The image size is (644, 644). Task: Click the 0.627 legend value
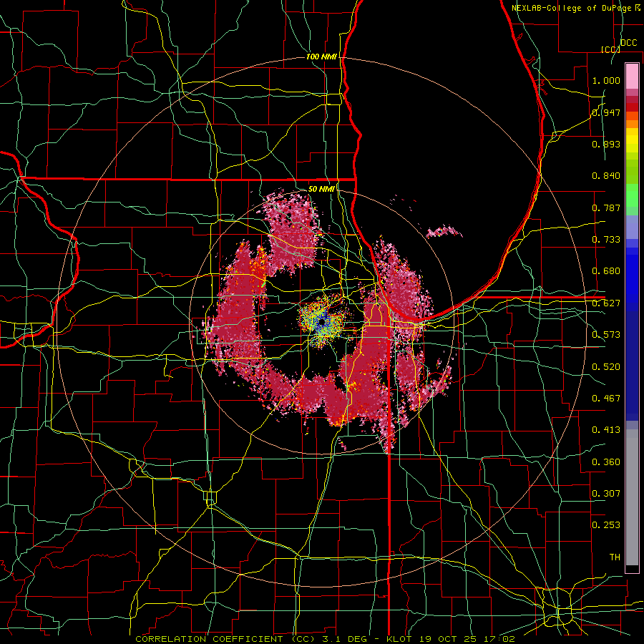coord(606,303)
